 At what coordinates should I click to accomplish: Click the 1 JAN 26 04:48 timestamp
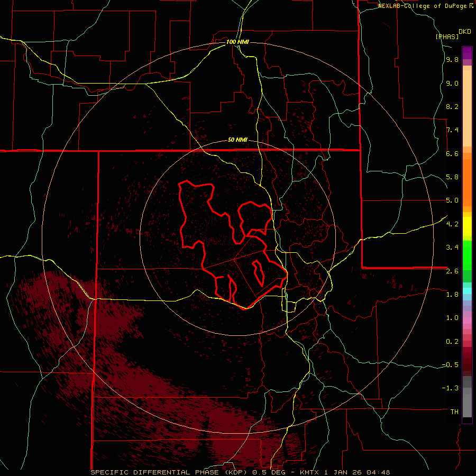coord(356,472)
